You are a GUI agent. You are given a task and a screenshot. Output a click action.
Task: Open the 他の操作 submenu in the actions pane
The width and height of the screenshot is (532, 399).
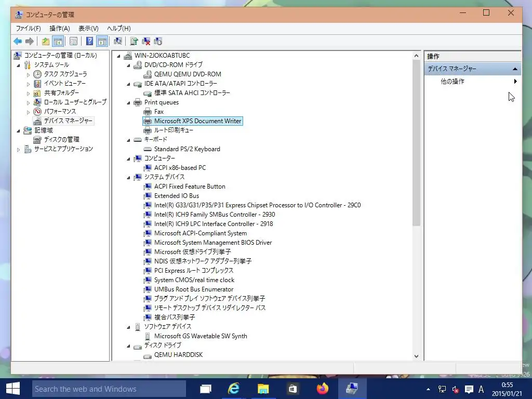tap(473, 82)
